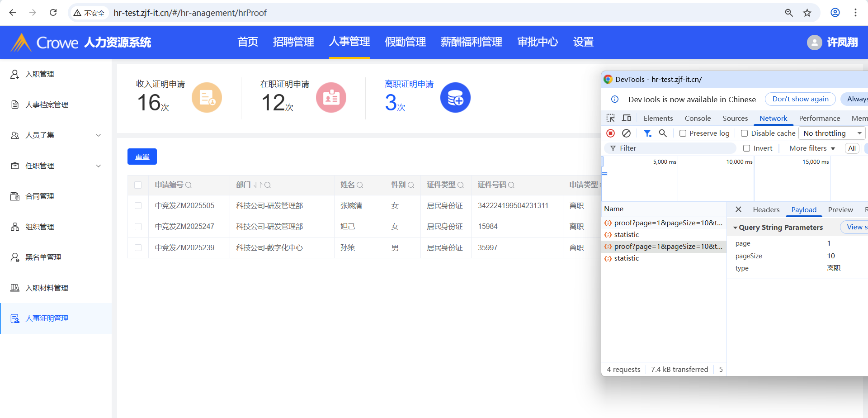Switch to the Console tab in DevTools
The image size is (868, 418).
pyautogui.click(x=698, y=119)
